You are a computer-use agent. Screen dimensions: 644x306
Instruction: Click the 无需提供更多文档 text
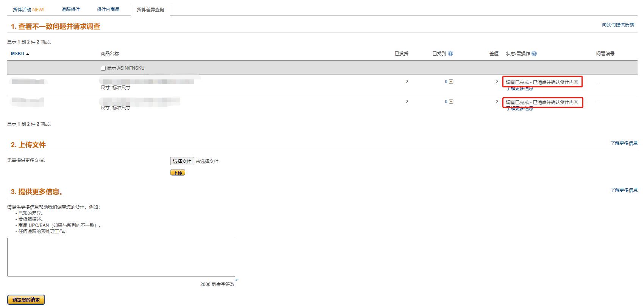coord(27,160)
